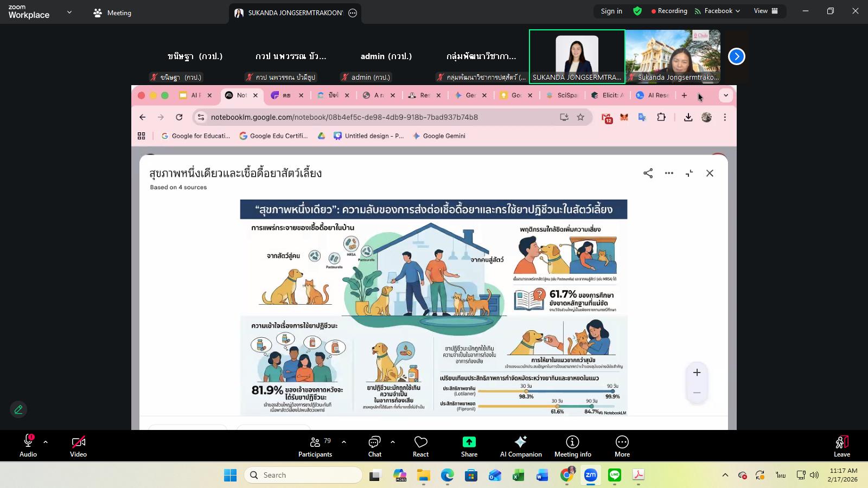Open the Participants list

[x=315, y=446]
